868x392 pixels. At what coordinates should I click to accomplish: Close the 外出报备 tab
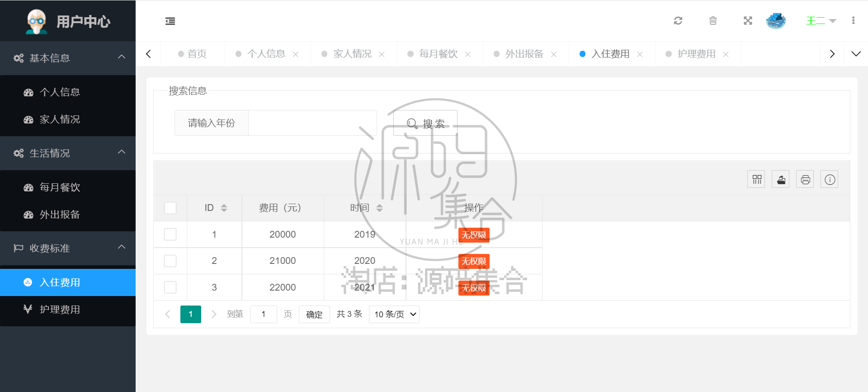pyautogui.click(x=553, y=54)
